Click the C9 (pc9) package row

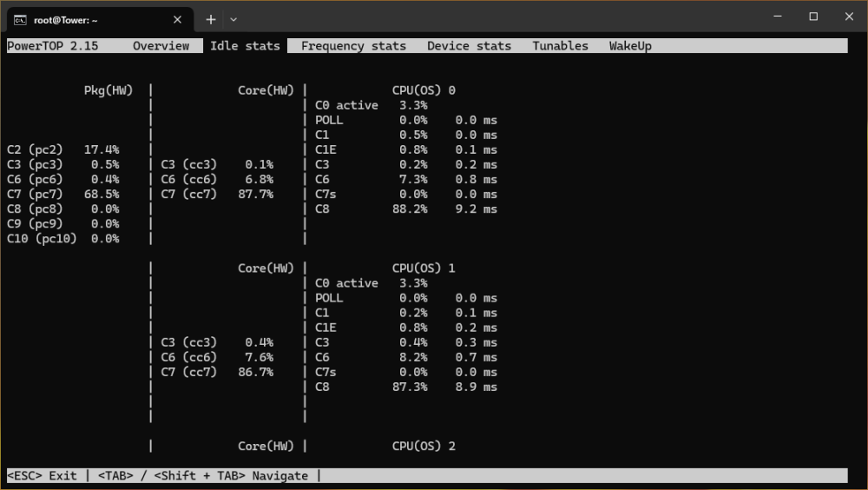pos(63,224)
